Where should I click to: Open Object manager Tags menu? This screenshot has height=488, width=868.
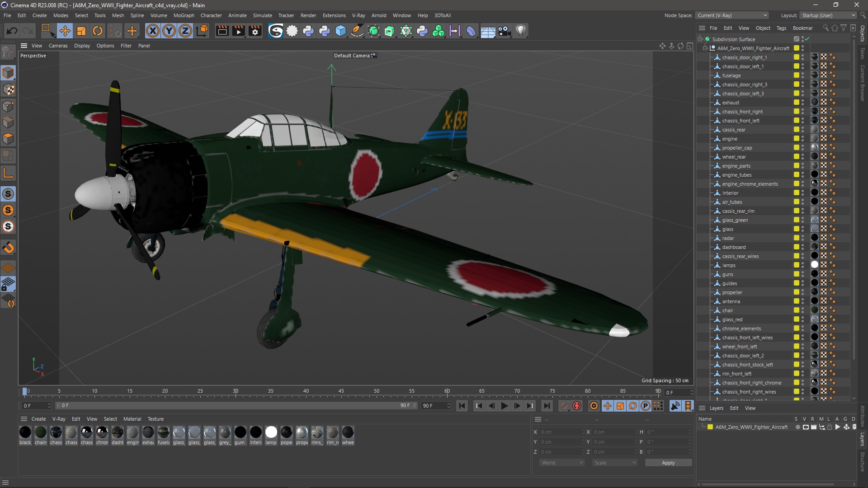coord(781,28)
